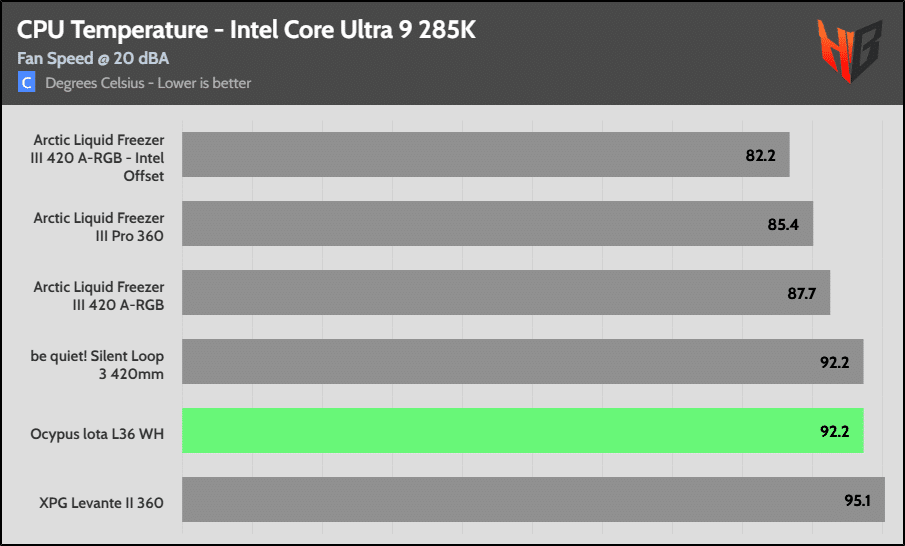Click the 95.1 value label
Viewport: 905px width, 546px height.
pyautogui.click(x=857, y=500)
